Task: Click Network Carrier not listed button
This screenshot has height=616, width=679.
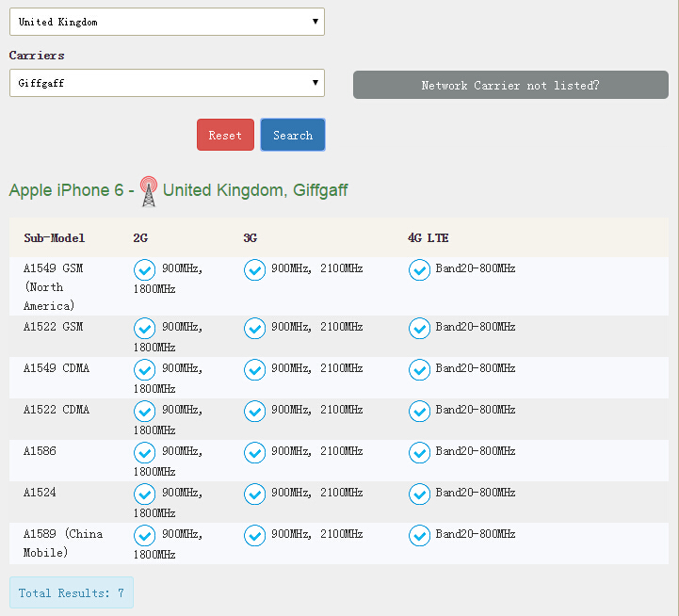Action: pos(510,85)
